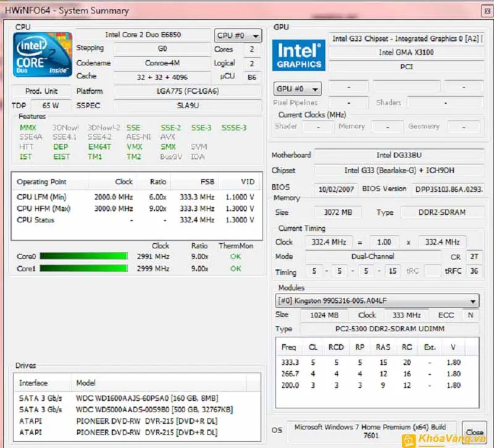The image size is (494, 448).
Task: Select the WDC WD1600AAJS drive entry
Action: pyautogui.click(x=146, y=398)
